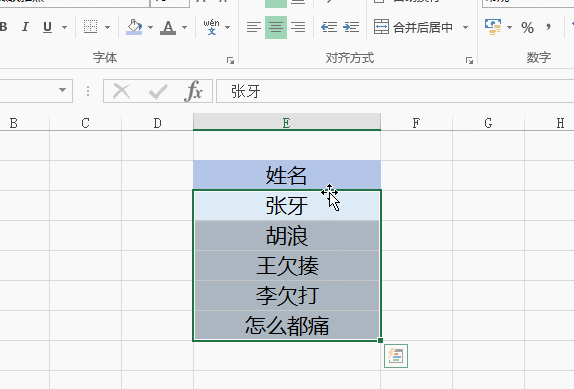
Task: Select the 姓名 header cell
Action: click(x=287, y=175)
